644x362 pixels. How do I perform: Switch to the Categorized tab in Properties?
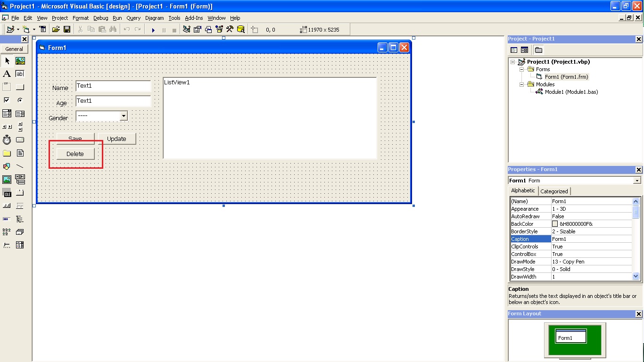(554, 191)
